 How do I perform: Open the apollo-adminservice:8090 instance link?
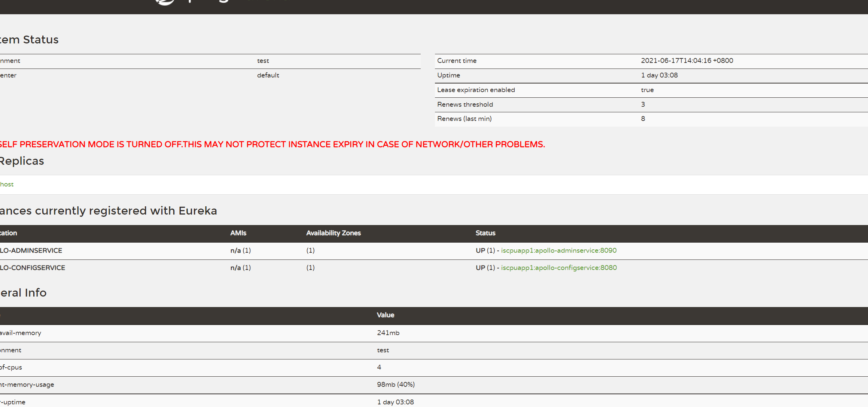click(558, 250)
